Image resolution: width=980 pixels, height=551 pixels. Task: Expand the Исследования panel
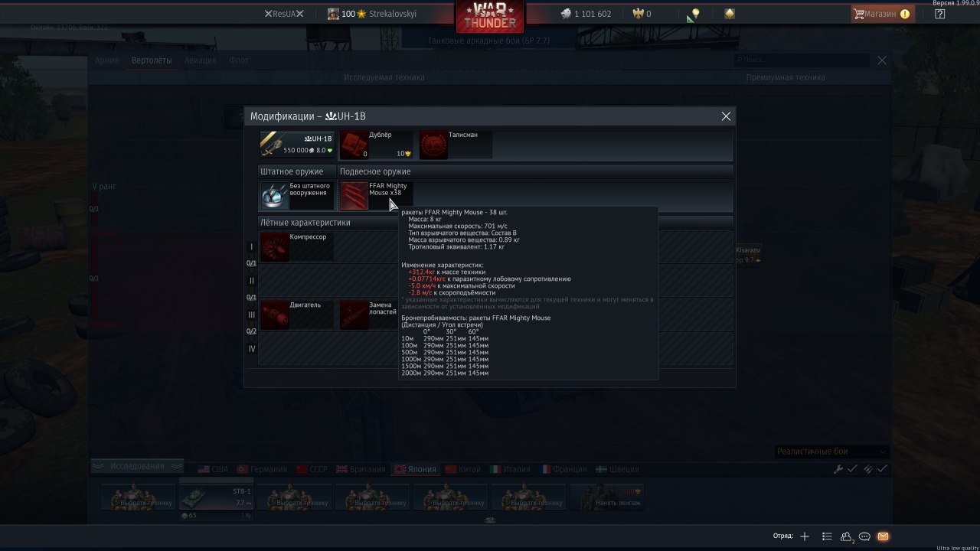tap(137, 465)
